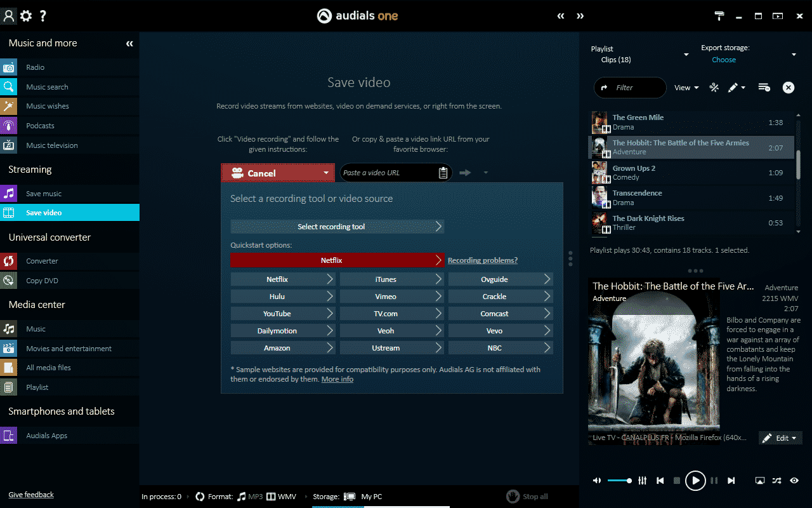Open Music wishes wand icon
This screenshot has width=812, height=508.
click(9, 106)
